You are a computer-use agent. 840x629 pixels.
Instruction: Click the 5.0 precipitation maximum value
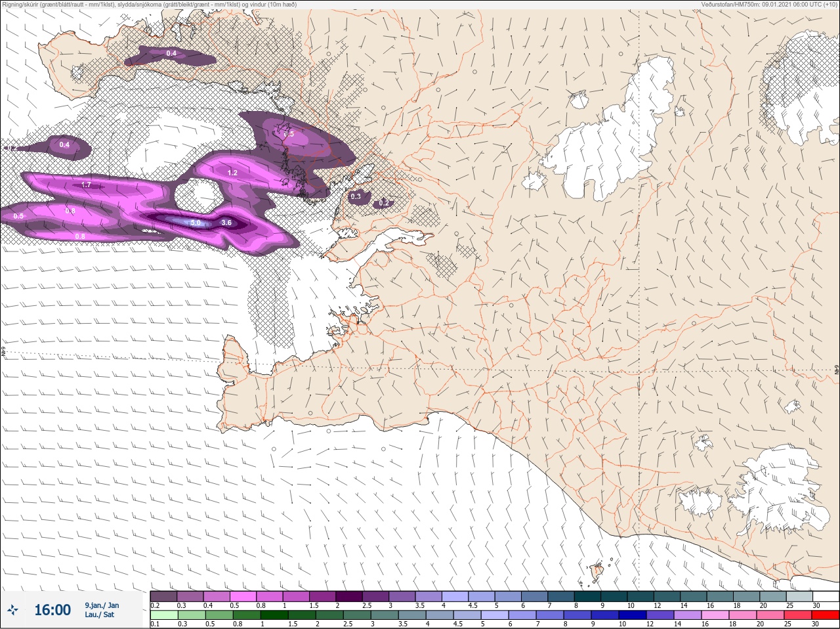pos(196,223)
